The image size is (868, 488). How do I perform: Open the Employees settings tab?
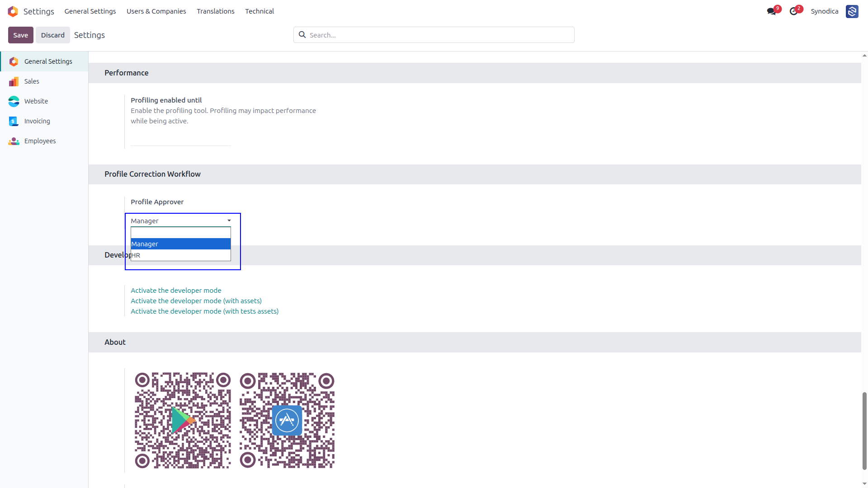[x=44, y=141]
